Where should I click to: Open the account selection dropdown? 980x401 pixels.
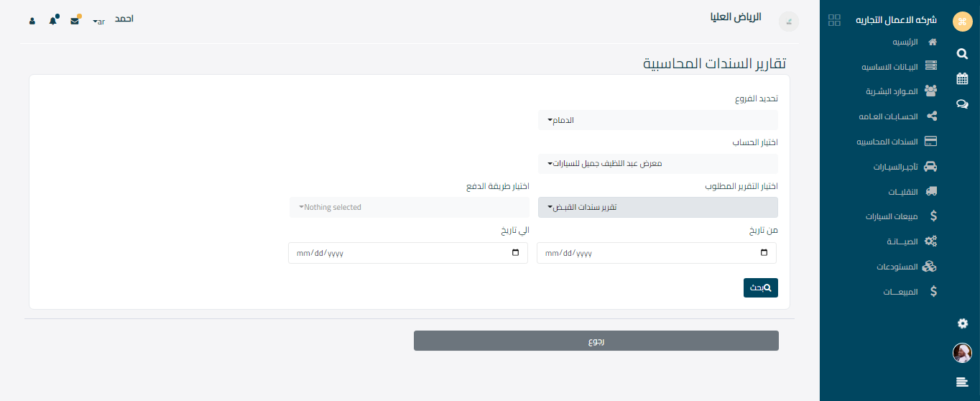[657, 164]
